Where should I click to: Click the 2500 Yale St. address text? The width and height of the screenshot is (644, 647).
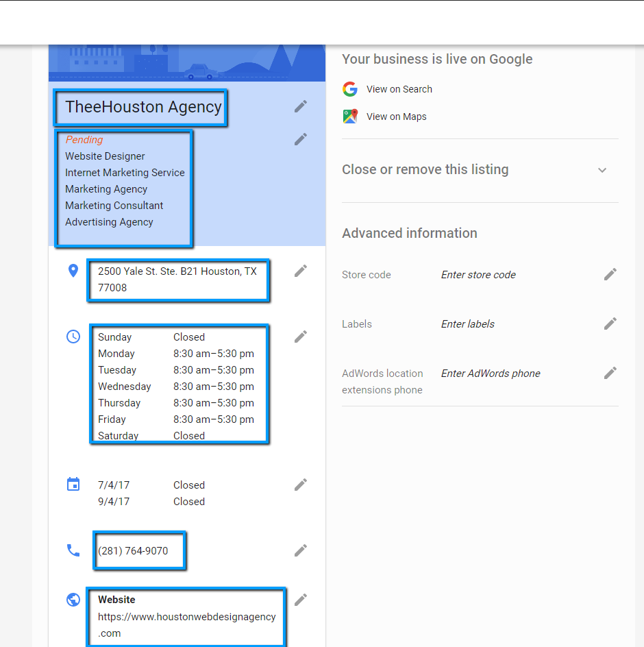[x=177, y=280]
